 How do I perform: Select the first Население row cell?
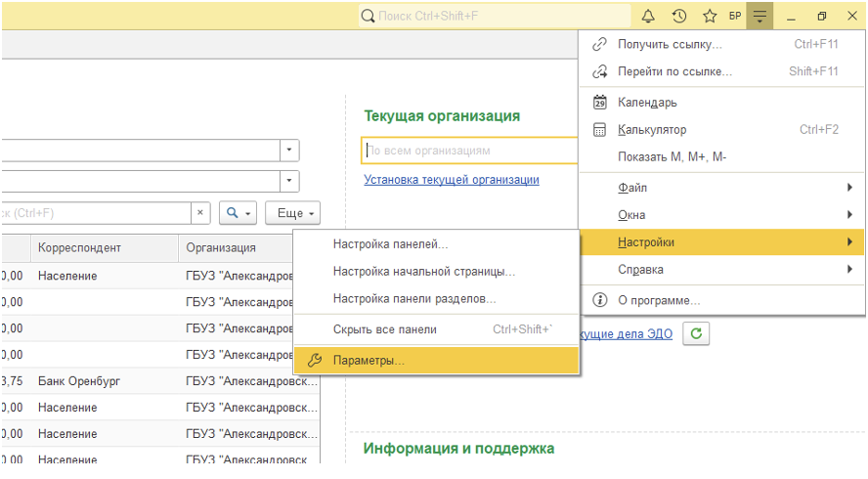click(105, 276)
